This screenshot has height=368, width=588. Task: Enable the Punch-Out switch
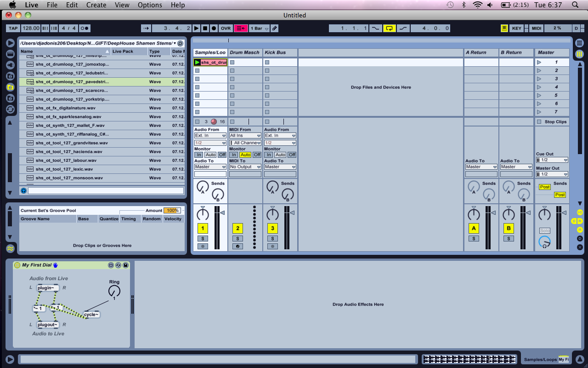[403, 28]
